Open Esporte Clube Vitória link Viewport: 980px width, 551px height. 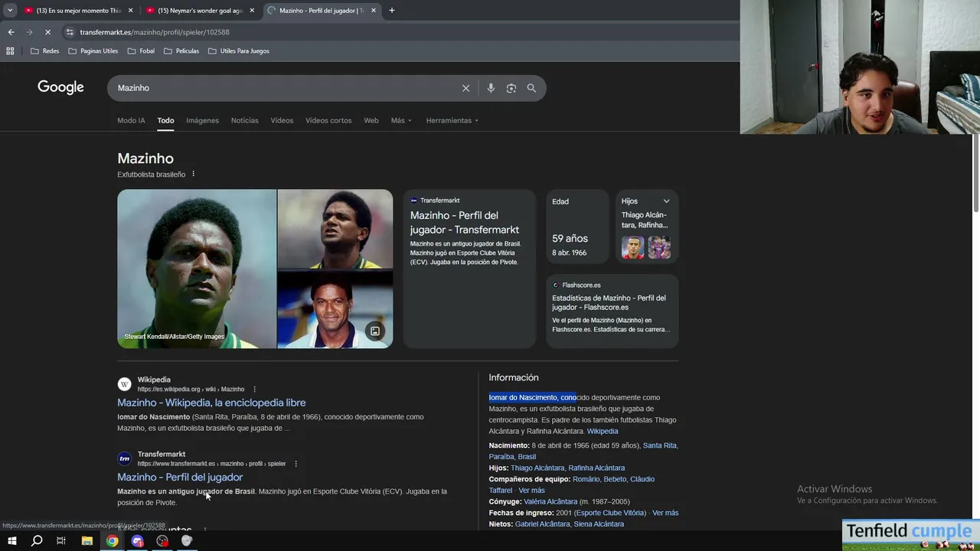(x=610, y=513)
